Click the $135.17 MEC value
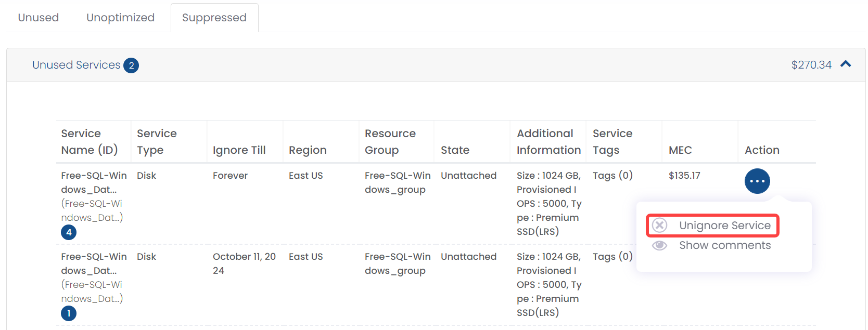The height and width of the screenshot is (330, 868). tap(684, 176)
